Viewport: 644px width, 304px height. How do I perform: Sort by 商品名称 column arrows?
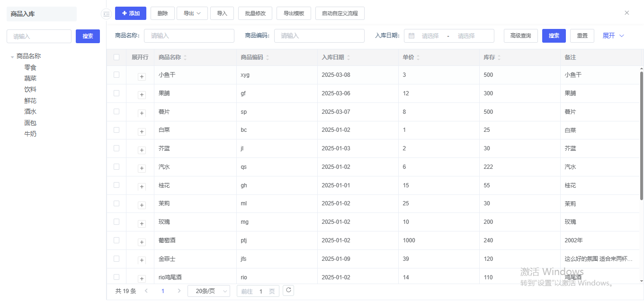[x=185, y=58]
